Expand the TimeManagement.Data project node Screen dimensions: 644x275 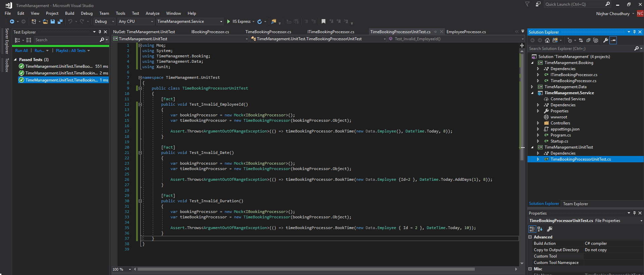click(532, 87)
